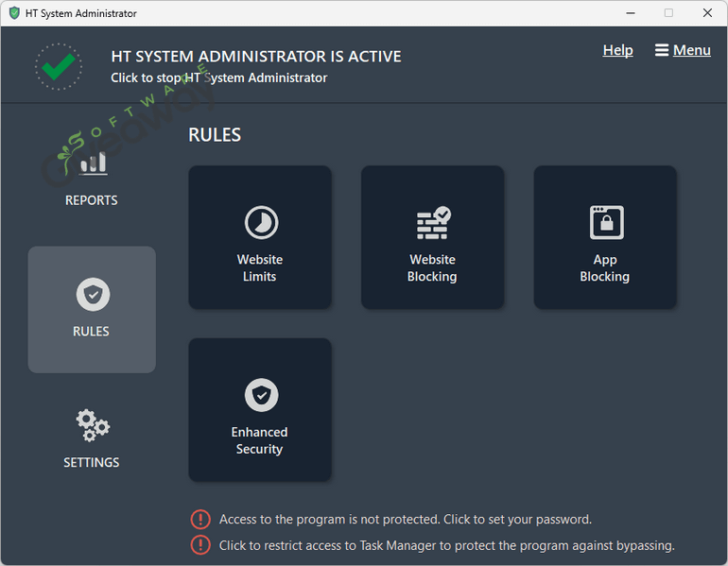Select the RULES label in sidebar
Viewport: 728px width, 566px height.
point(91,332)
